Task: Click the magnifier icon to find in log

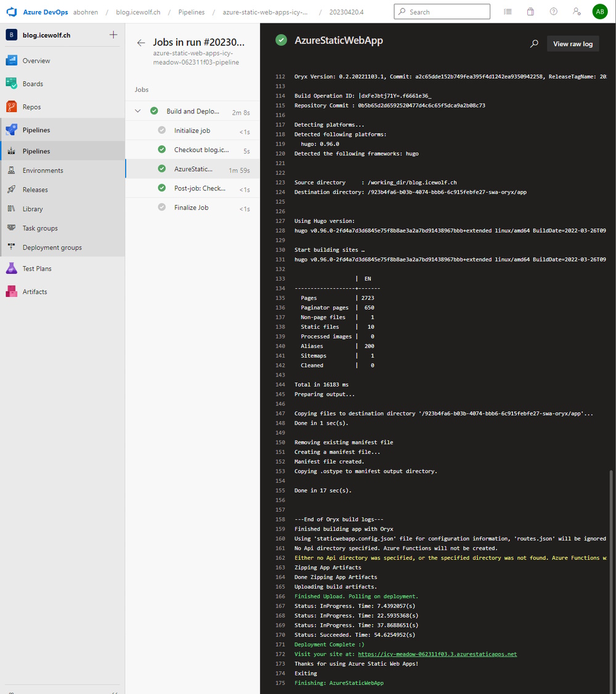Action: click(534, 43)
